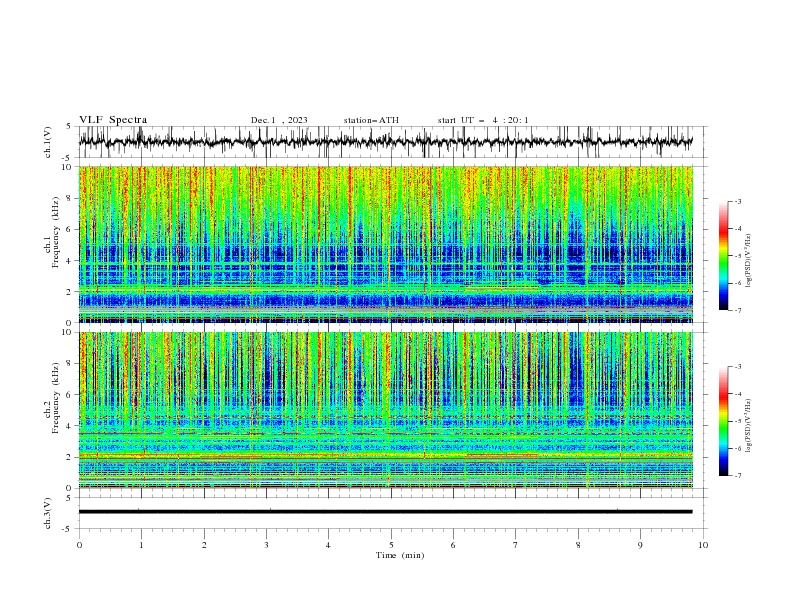Click the ch.1 voltage waveform trace
This screenshot has width=792, height=612.
click(385, 142)
